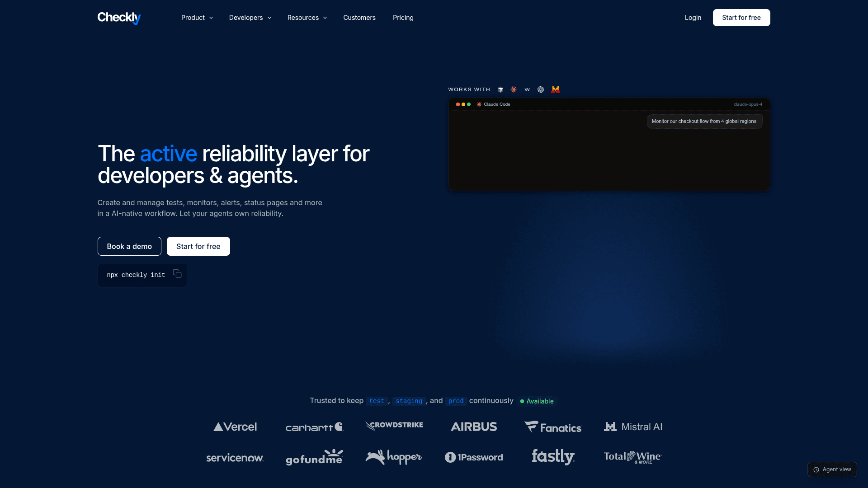868x488 pixels.
Task: Click the Login link
Action: point(693,18)
